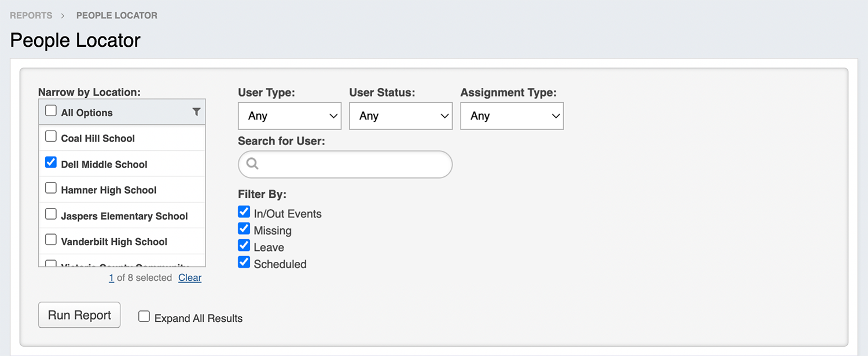Uncheck Dell Middle School
This screenshot has height=356, width=868.
click(51, 163)
